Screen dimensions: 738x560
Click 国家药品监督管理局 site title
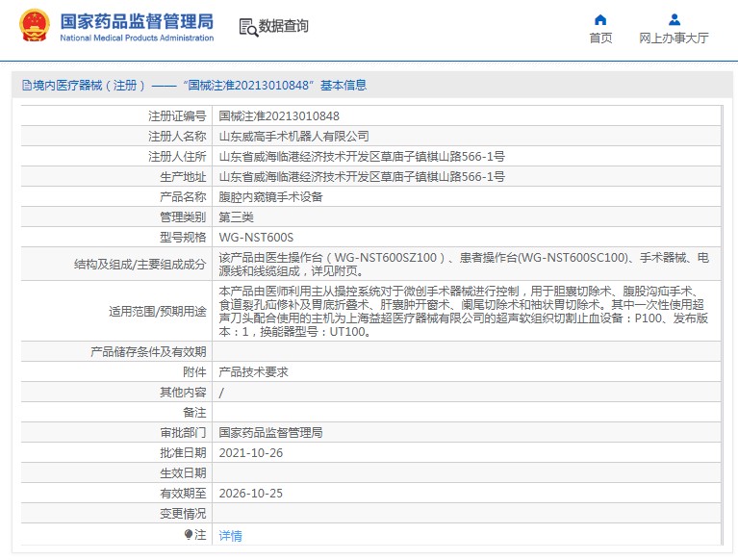137,21
